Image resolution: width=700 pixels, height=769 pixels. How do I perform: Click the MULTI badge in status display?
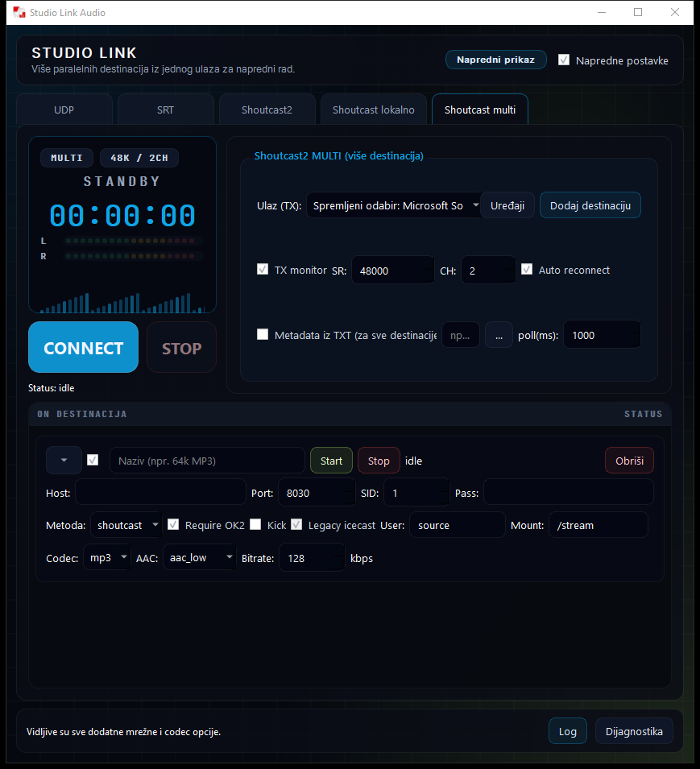[x=67, y=158]
